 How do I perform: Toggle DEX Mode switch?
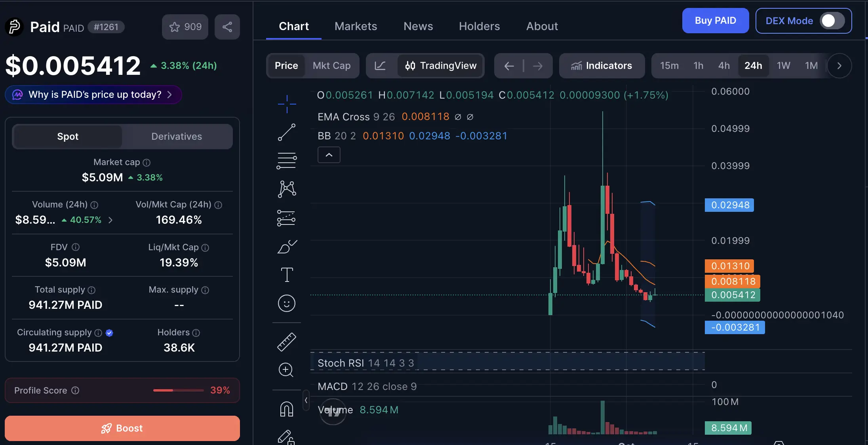[832, 21]
